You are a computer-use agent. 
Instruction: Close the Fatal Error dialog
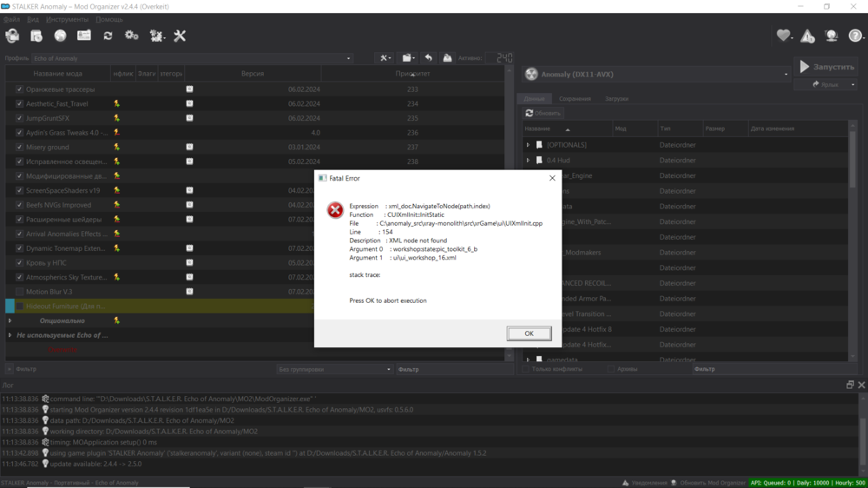click(552, 178)
